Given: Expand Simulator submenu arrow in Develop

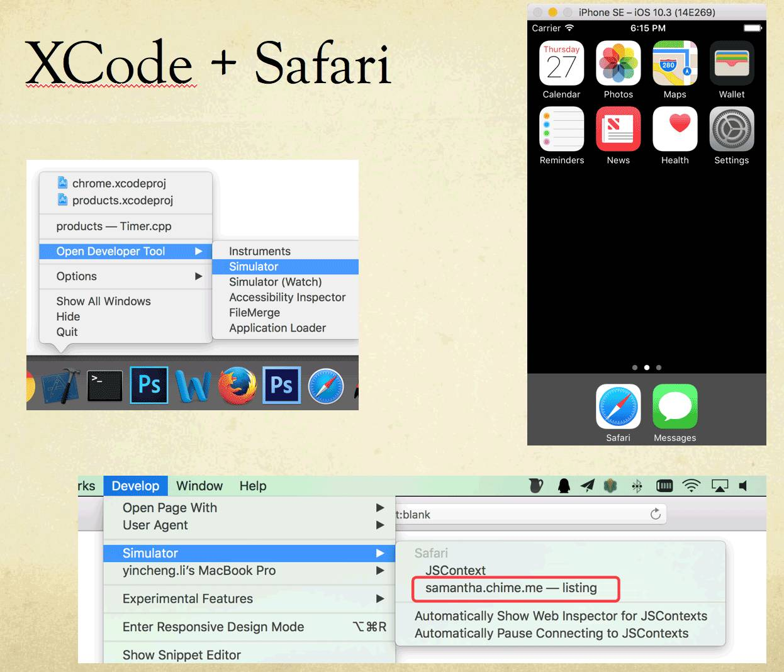Looking at the screenshot, I should [x=379, y=553].
